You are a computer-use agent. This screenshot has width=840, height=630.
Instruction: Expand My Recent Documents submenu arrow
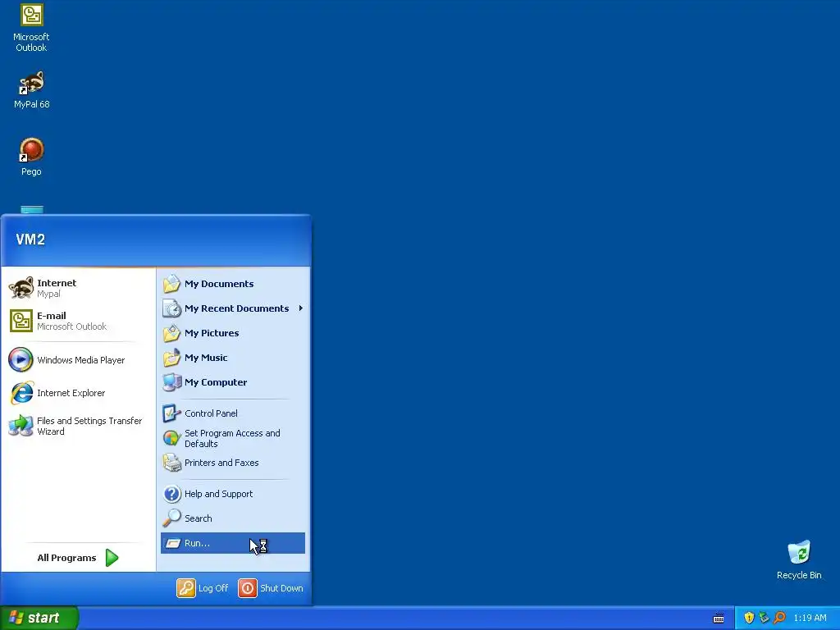tap(301, 308)
